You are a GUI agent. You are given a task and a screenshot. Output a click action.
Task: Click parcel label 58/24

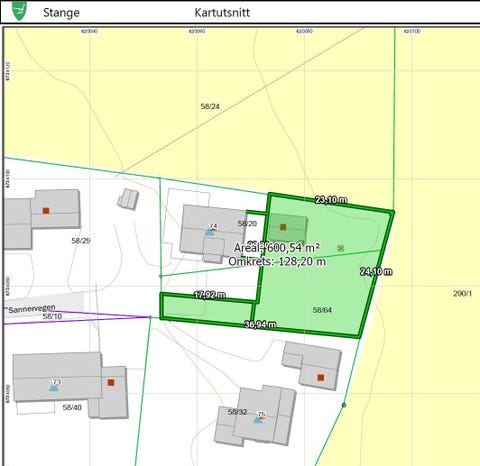210,106
